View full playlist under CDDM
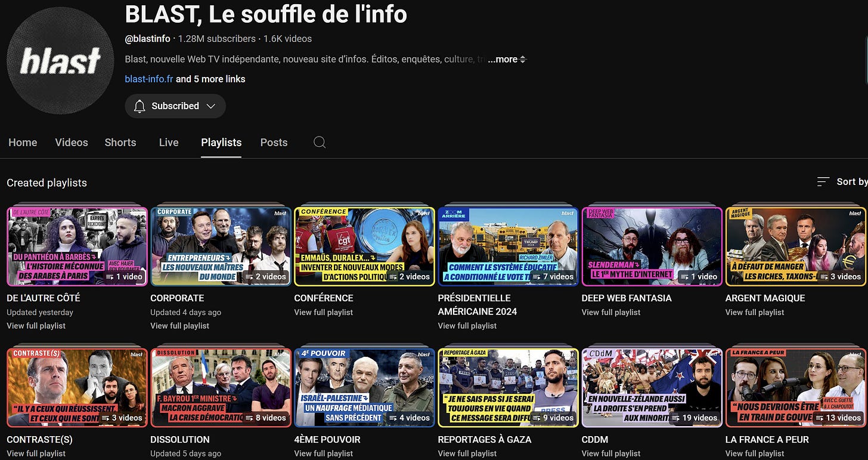 click(x=610, y=453)
